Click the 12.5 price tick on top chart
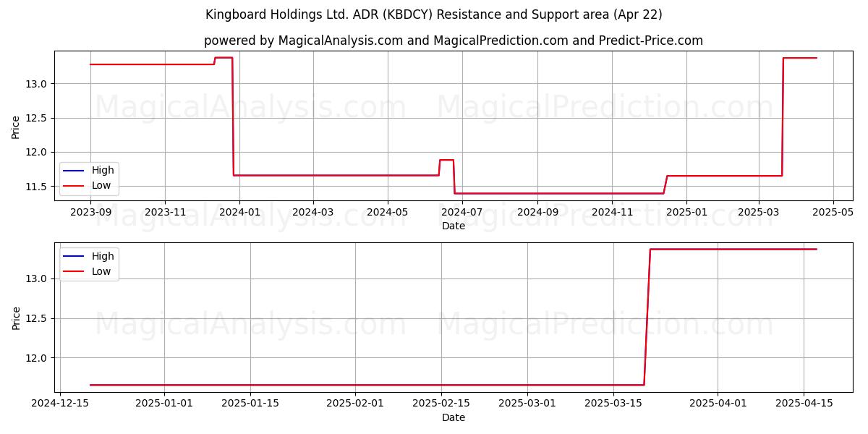 click(x=38, y=118)
